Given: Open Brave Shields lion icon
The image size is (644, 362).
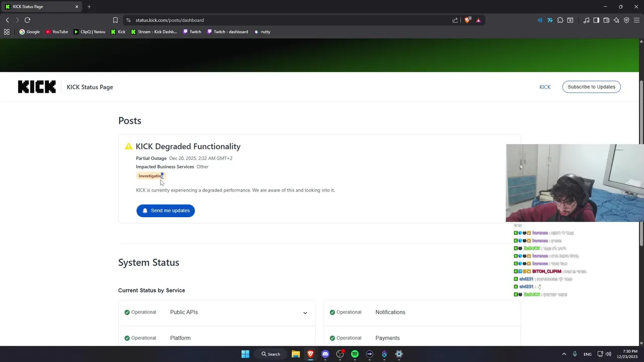Looking at the screenshot, I should [x=467, y=20].
